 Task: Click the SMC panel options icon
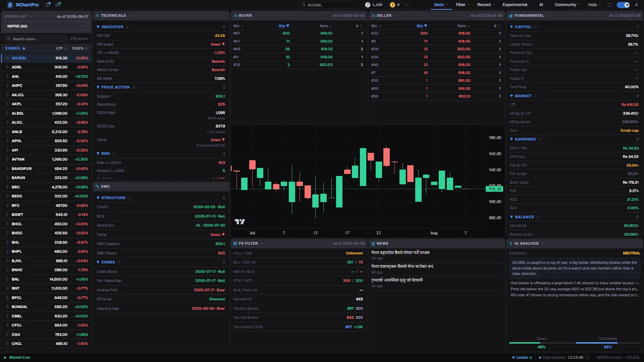click(x=114, y=186)
